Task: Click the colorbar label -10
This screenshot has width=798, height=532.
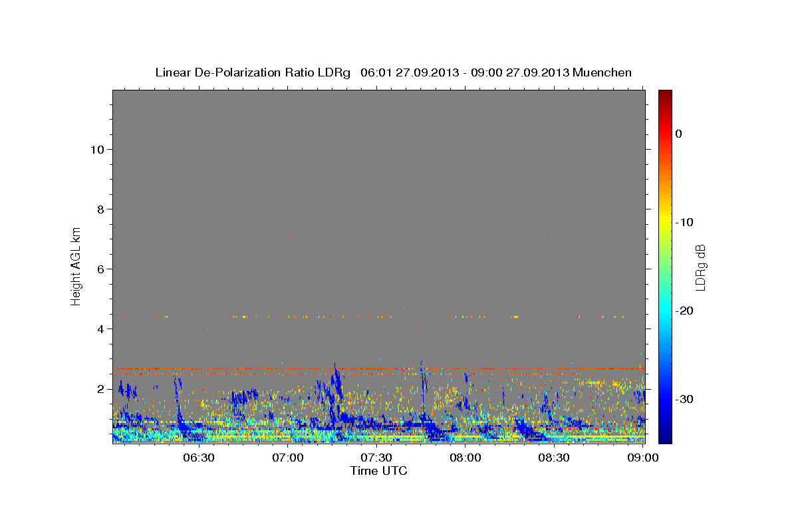Action: click(x=684, y=222)
